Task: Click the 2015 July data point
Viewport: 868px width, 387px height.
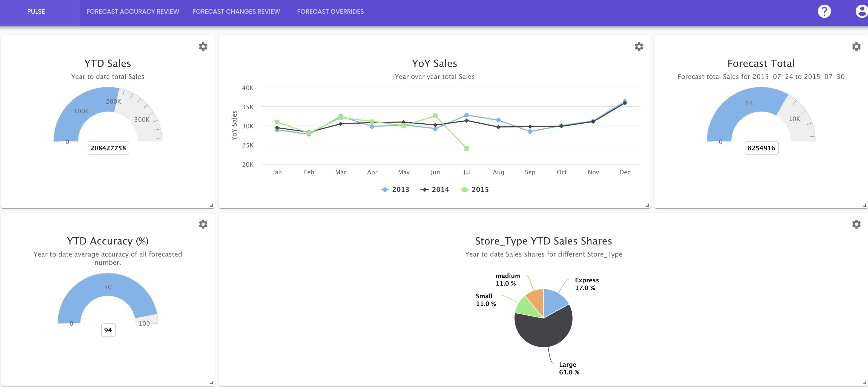Action: click(x=466, y=149)
